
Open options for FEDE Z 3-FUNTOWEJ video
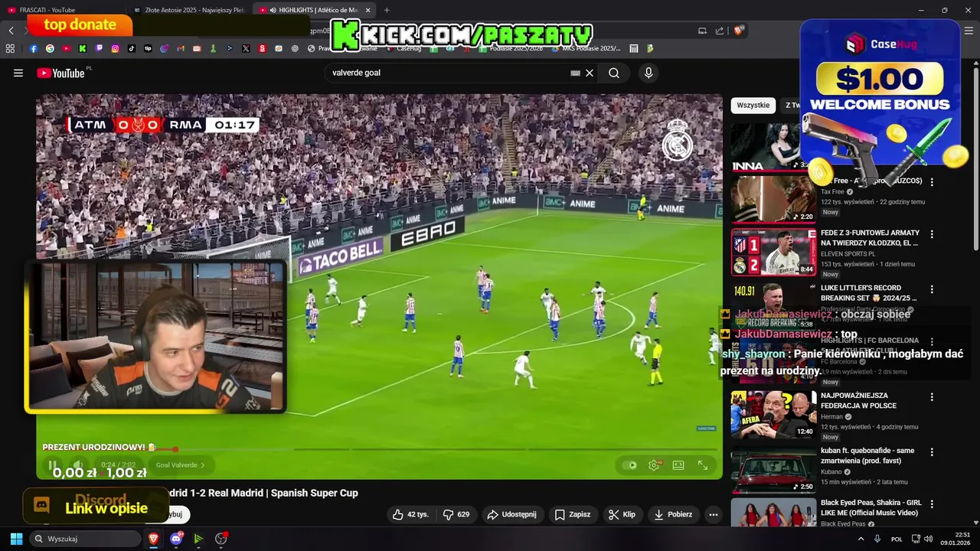click(x=932, y=234)
